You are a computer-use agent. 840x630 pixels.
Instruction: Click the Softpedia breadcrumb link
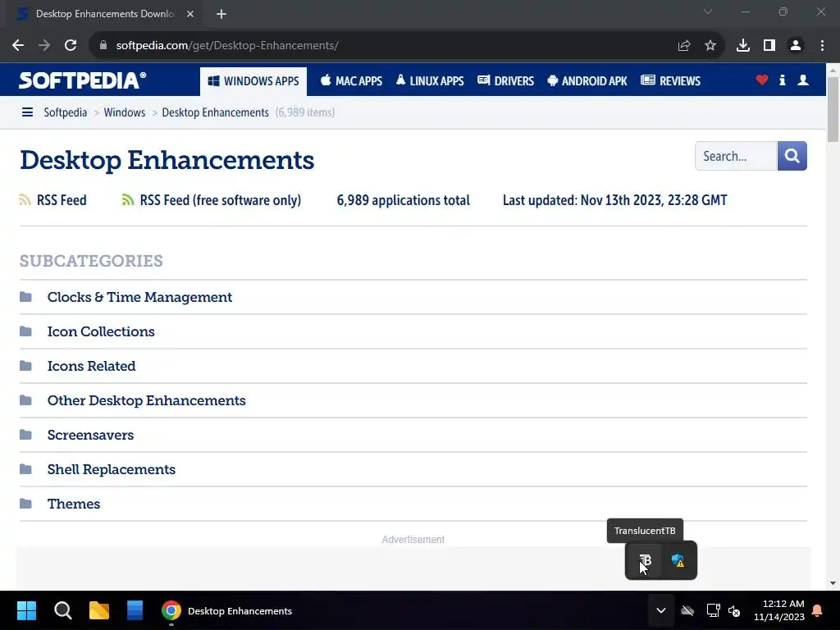(66, 112)
